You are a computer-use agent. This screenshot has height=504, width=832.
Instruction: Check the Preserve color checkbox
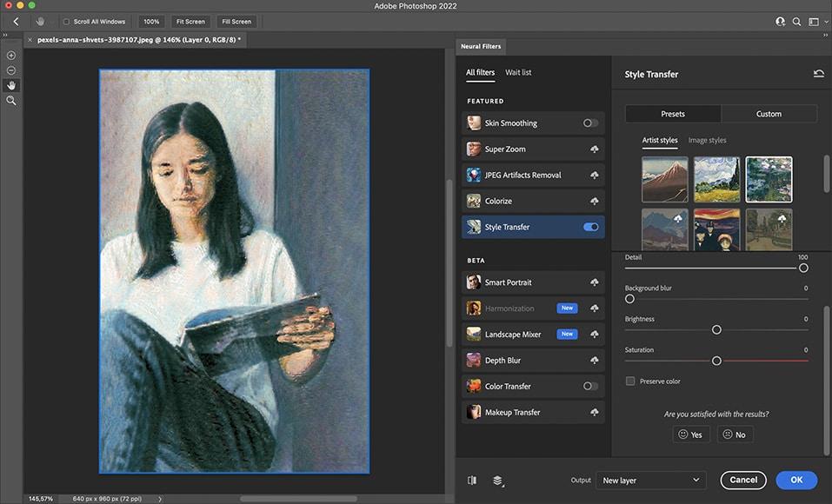630,381
